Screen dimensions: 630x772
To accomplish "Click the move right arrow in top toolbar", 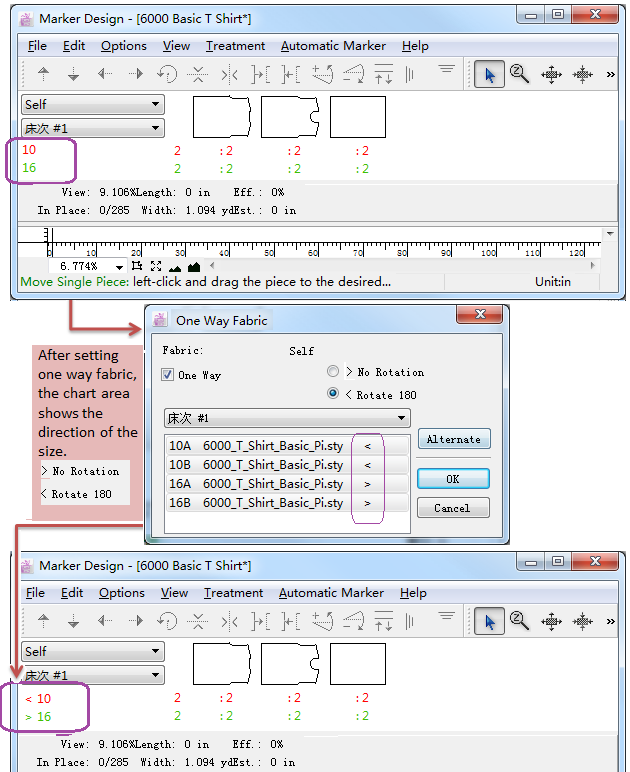I will (136, 74).
